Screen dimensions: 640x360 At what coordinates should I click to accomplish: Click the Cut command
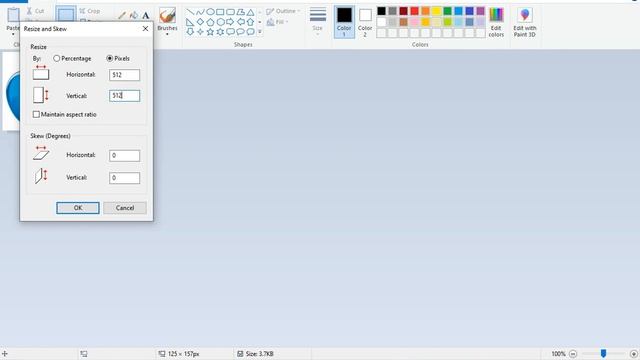(36, 11)
